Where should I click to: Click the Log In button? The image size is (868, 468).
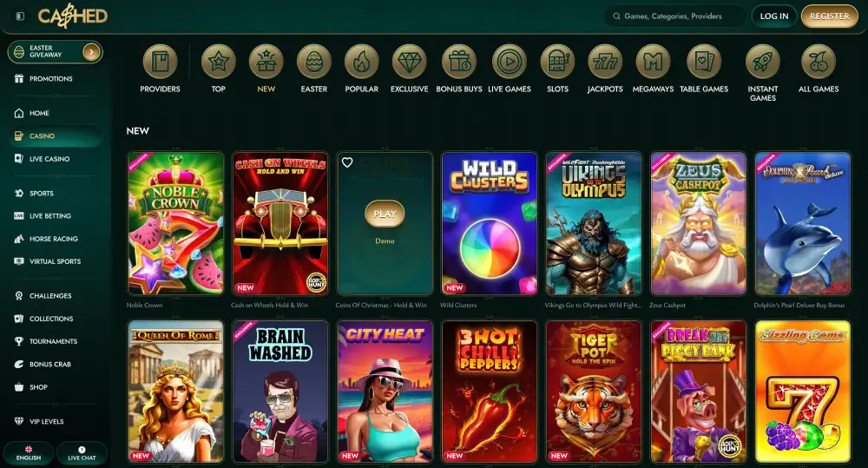pos(774,16)
